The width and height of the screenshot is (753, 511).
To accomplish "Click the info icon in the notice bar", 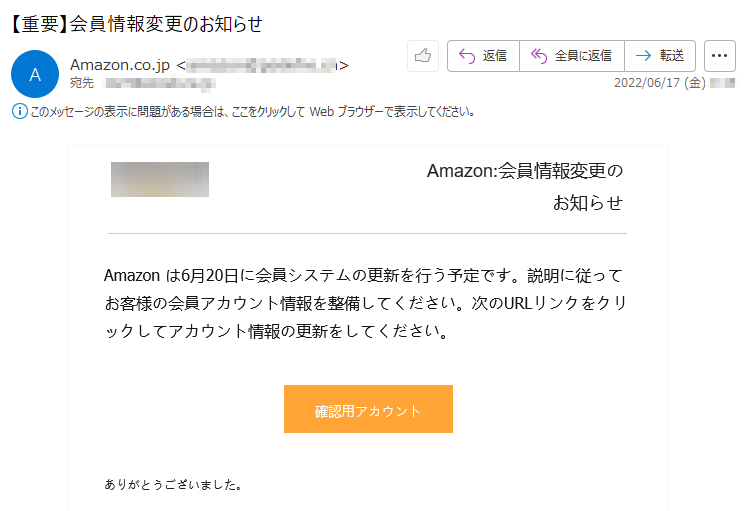I will click(20, 111).
